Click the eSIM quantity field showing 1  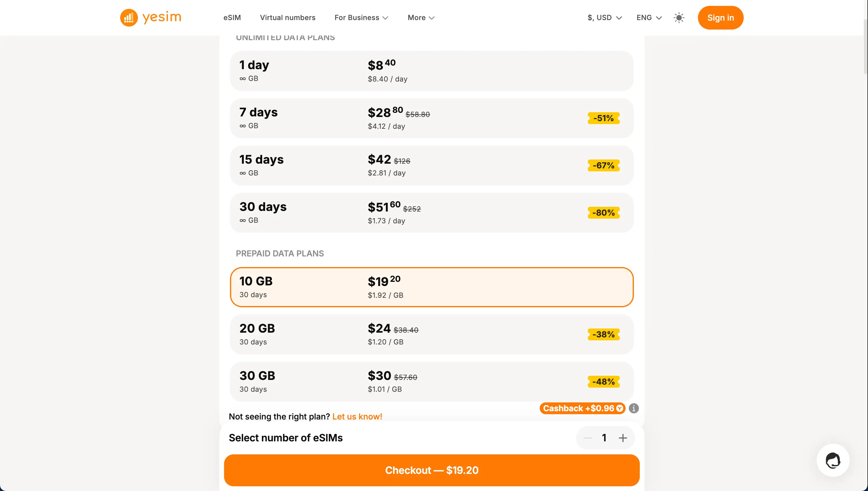[x=604, y=438]
